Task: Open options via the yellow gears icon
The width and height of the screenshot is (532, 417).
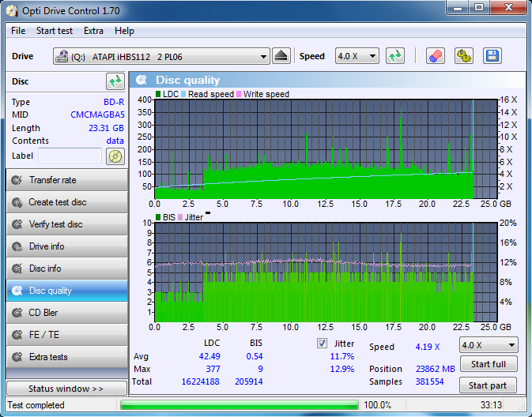Action: point(464,56)
